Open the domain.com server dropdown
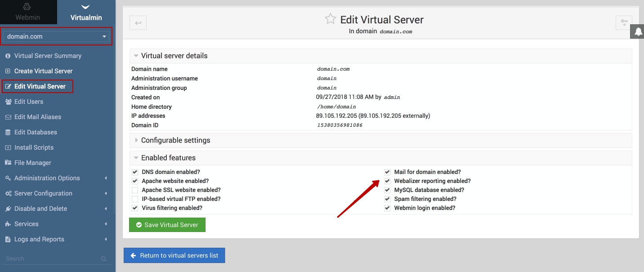Image resolution: width=644 pixels, height=272 pixels. [x=56, y=36]
